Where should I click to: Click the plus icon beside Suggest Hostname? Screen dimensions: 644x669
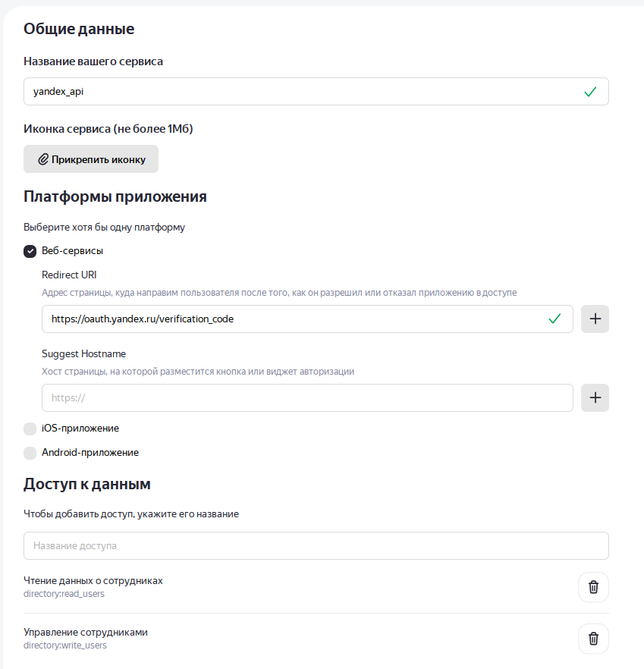point(595,397)
